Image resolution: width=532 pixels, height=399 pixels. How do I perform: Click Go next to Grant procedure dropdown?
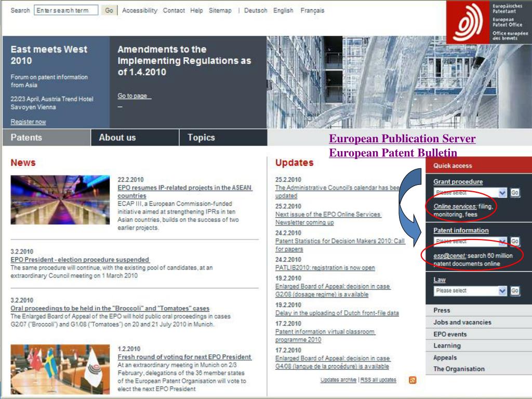click(515, 193)
